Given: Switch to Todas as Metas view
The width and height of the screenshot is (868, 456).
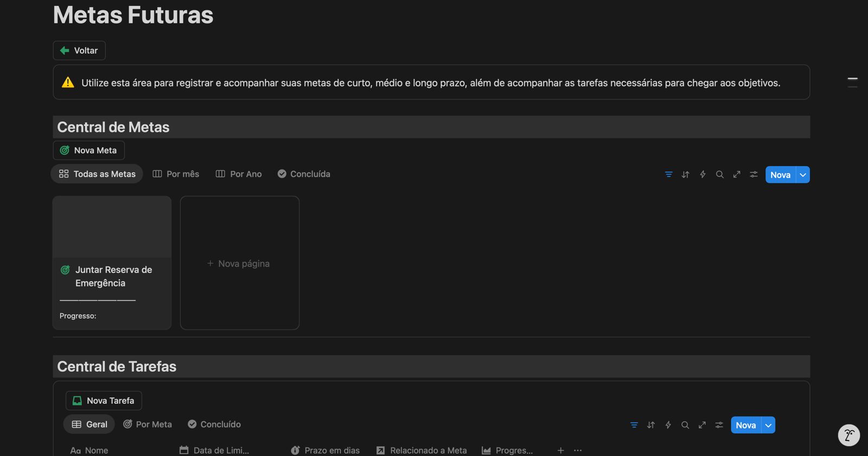Looking at the screenshot, I should click(x=97, y=174).
